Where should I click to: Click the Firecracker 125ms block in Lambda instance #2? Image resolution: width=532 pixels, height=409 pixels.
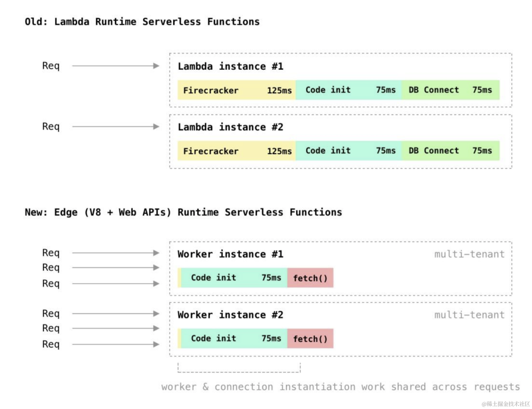point(237,151)
